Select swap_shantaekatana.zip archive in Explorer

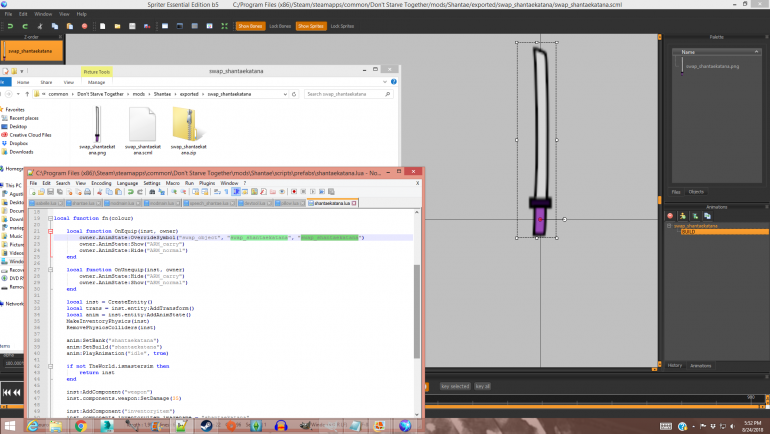(189, 130)
